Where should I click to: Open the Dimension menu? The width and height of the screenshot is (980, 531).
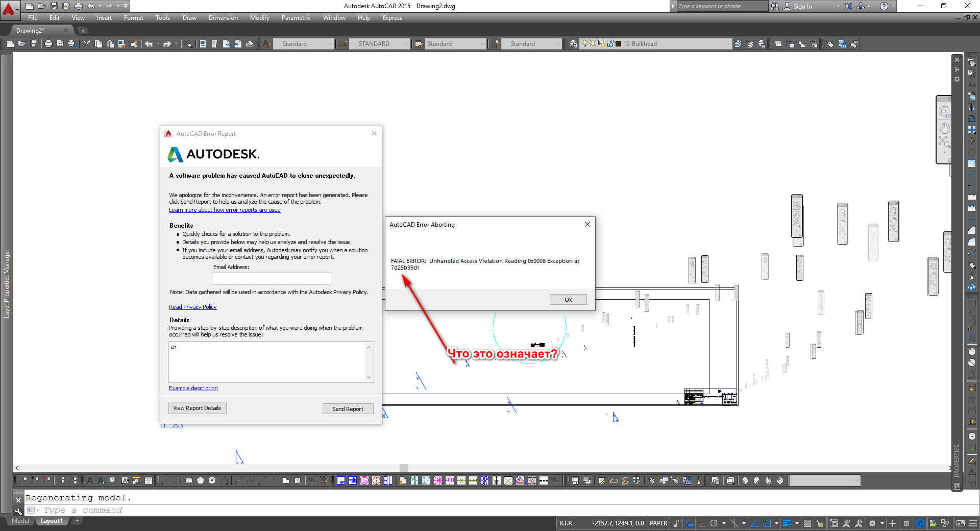point(223,18)
